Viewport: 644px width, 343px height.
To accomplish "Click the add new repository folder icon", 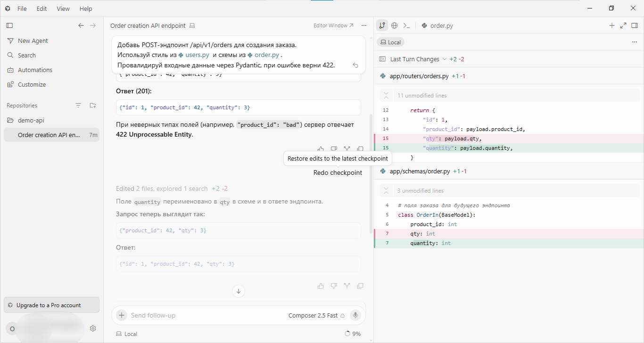I will [x=93, y=106].
